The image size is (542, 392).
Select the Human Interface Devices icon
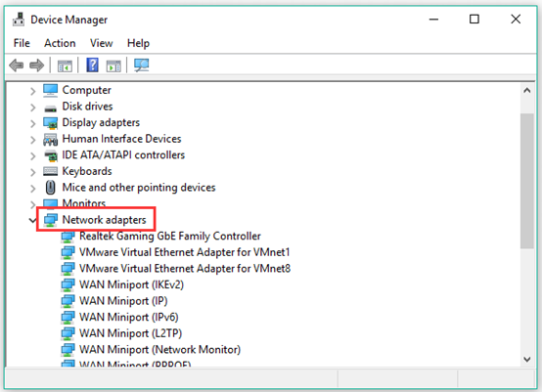pyautogui.click(x=51, y=139)
